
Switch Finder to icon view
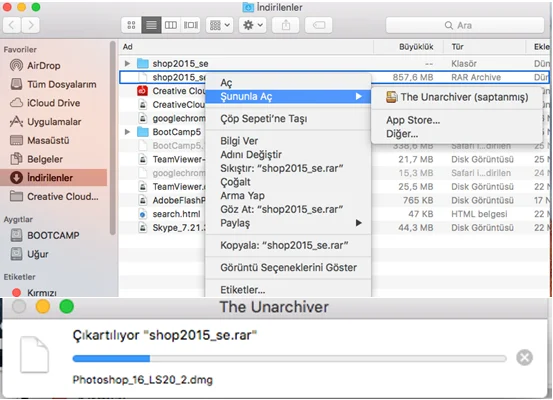click(131, 25)
